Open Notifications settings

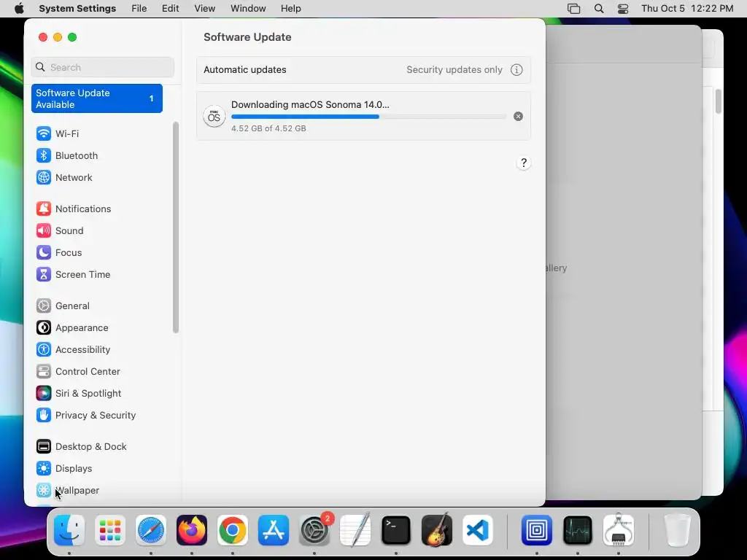[74, 209]
